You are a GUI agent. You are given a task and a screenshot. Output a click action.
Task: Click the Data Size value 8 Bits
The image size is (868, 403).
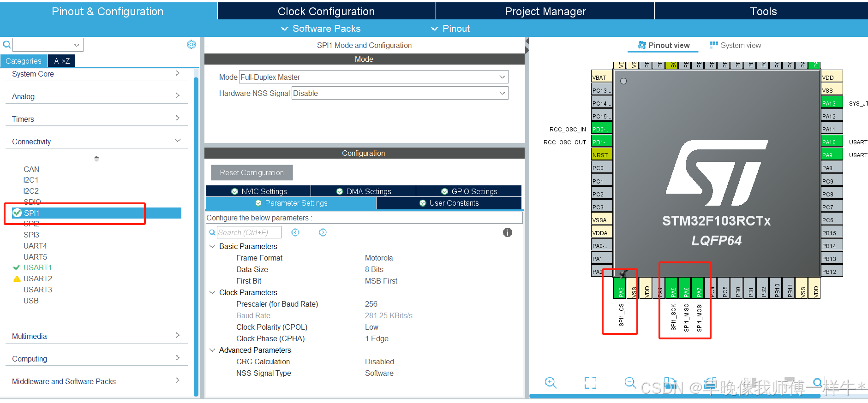(374, 269)
